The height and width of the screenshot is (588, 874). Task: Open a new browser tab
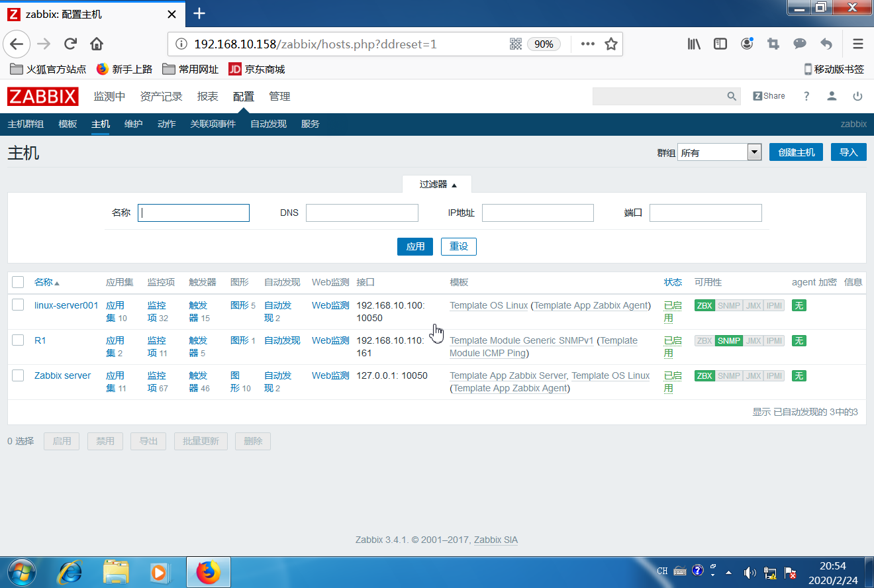click(x=199, y=13)
